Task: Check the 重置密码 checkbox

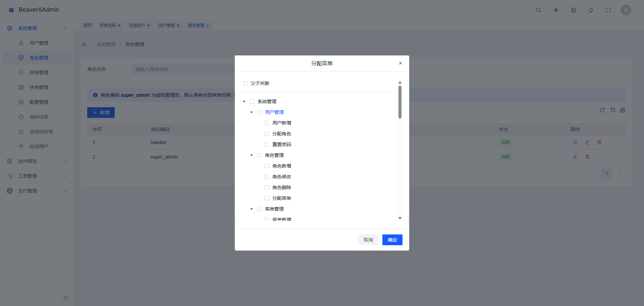Action: pos(267,144)
